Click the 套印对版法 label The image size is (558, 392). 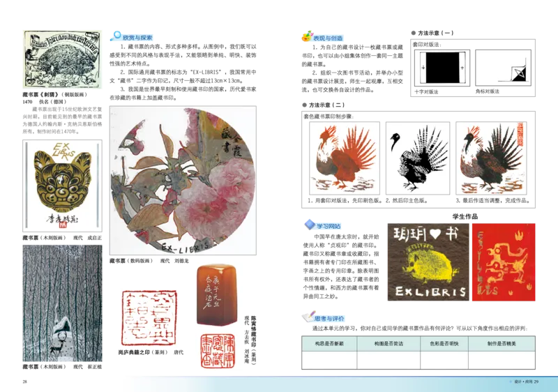(426, 45)
